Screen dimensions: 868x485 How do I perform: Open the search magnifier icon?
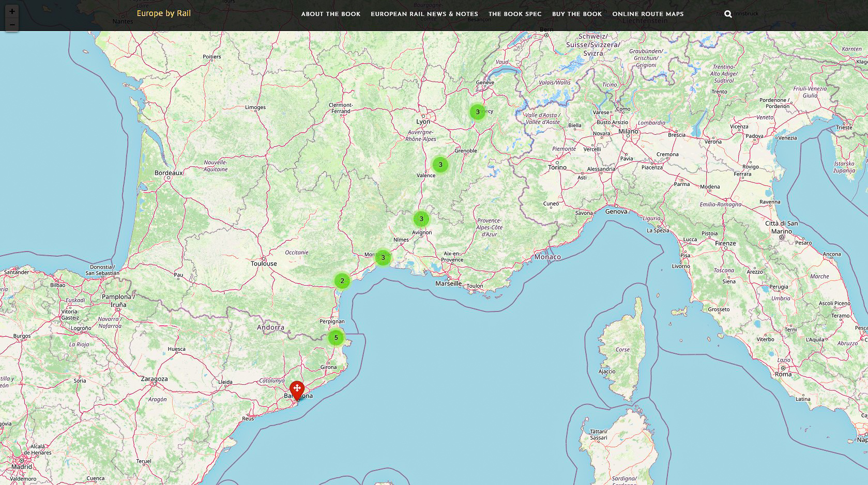(728, 14)
